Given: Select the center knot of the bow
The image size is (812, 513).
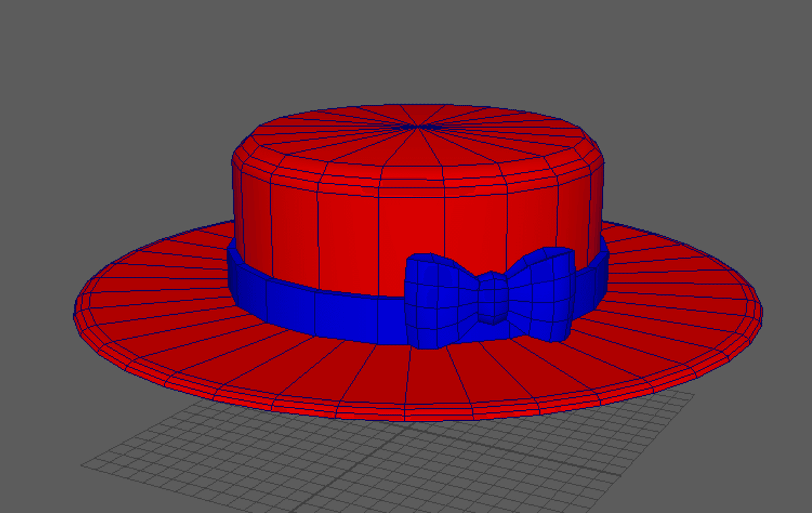Looking at the screenshot, I should coord(492,297).
